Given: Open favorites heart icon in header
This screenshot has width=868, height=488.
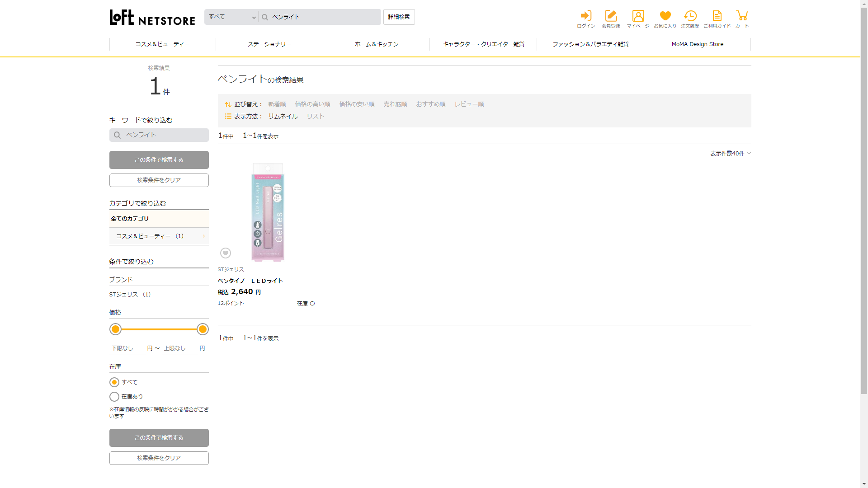Looking at the screenshot, I should [x=665, y=16].
